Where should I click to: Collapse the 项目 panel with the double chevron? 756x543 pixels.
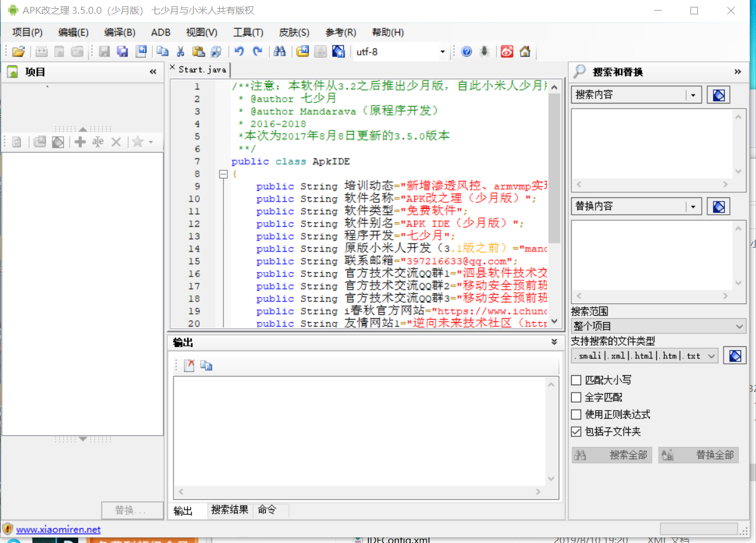[x=153, y=72]
